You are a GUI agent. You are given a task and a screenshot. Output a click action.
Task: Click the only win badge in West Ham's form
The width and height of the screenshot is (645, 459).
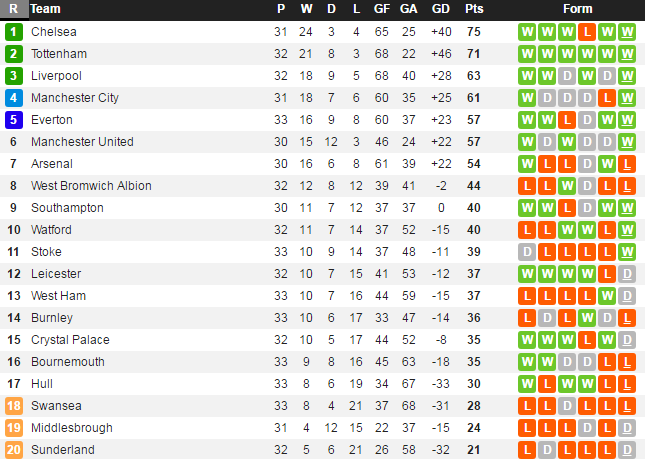pos(607,295)
